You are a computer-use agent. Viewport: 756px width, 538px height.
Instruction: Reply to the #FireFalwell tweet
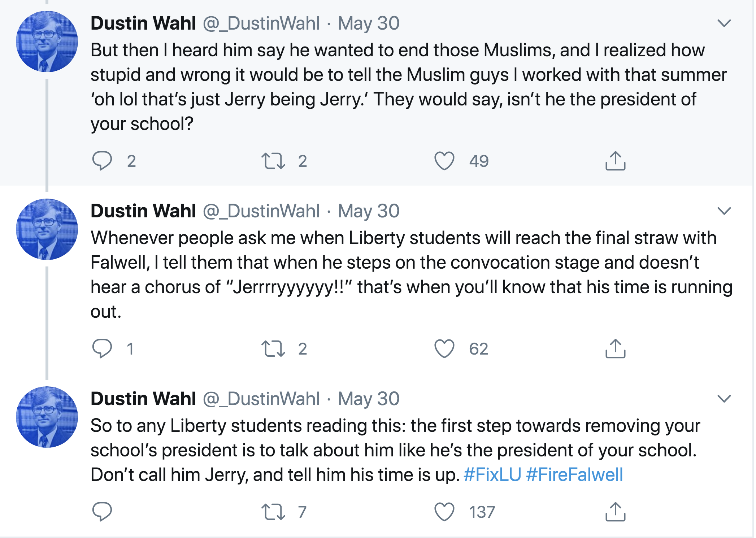click(102, 512)
